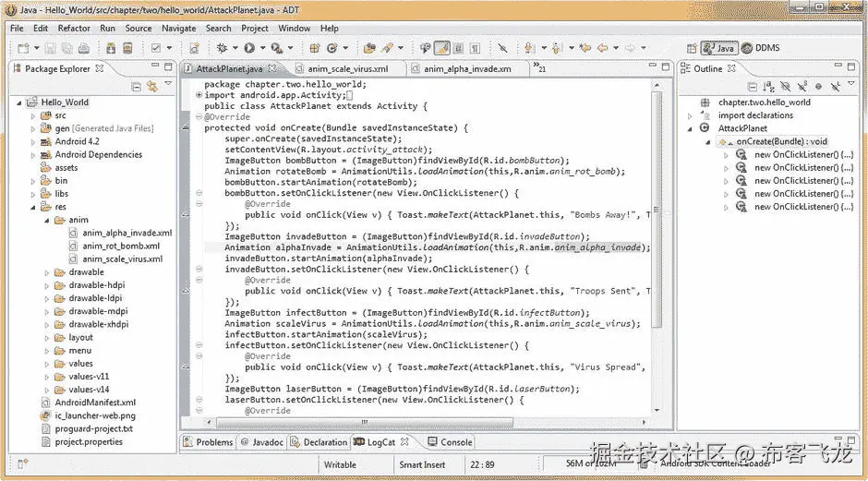Click the Save icon in toolbar
This screenshot has height=481, width=868.
tap(51, 48)
